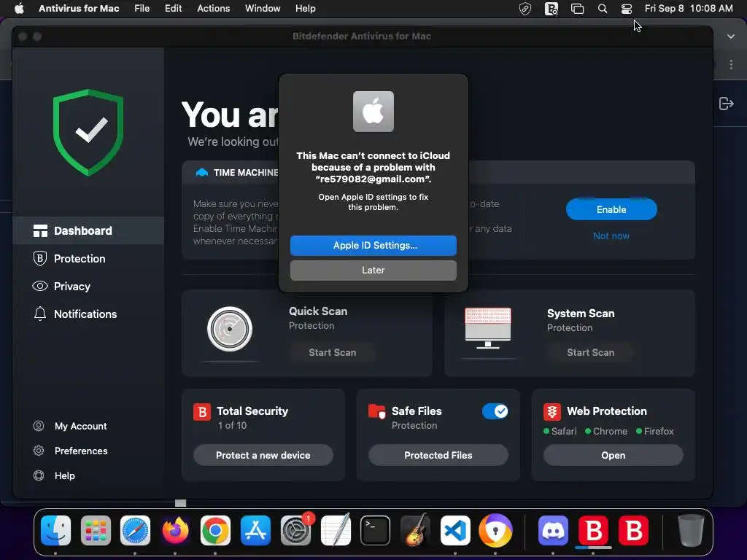Select Dashboard in the sidebar
The width and height of the screenshot is (747, 560).
coord(88,231)
